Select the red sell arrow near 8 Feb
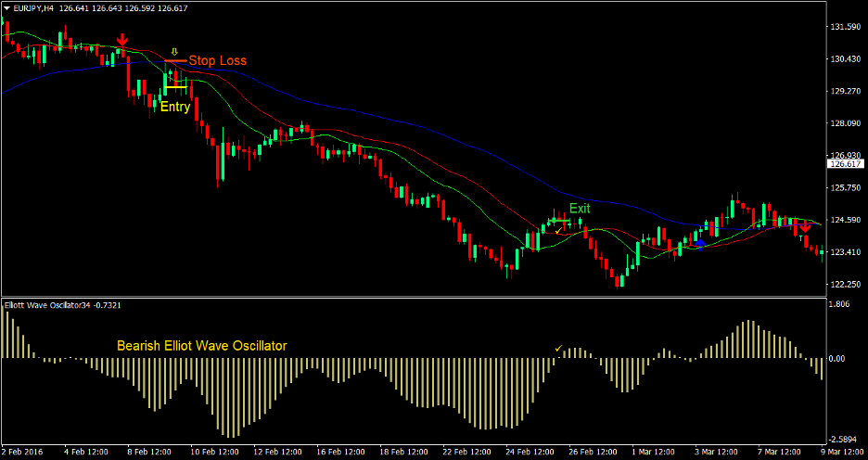This screenshot has height=460, width=868. tap(123, 39)
